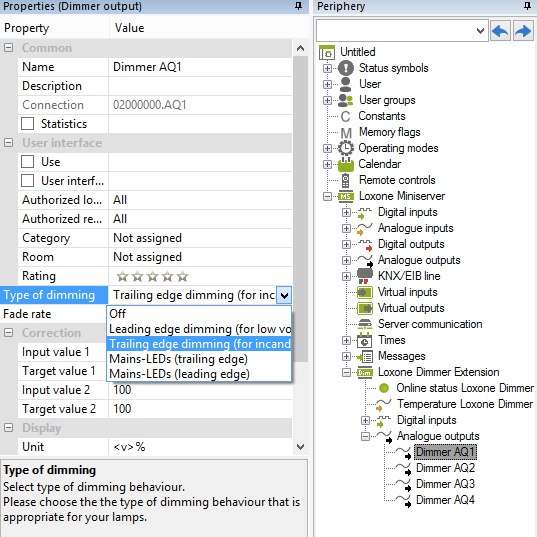Select Leading edge dimming option
This screenshot has width=537, height=537.
tap(199, 329)
